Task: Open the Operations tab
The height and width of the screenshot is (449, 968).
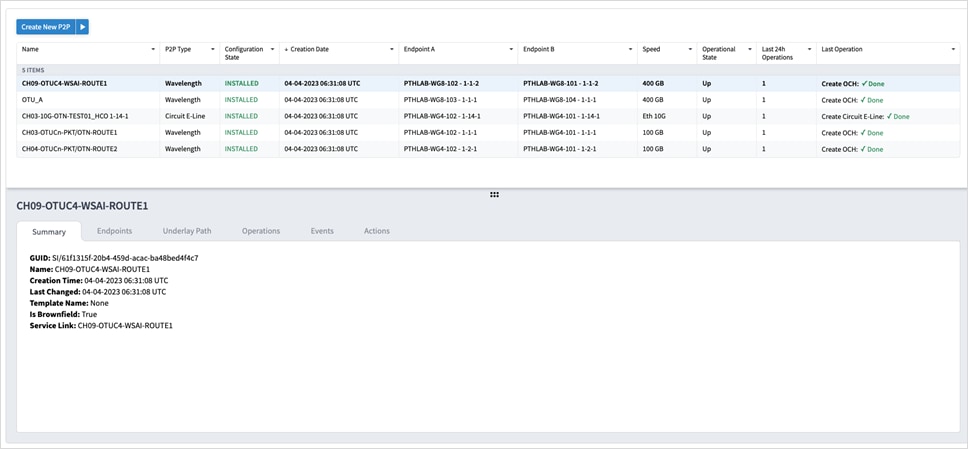Action: (x=261, y=231)
